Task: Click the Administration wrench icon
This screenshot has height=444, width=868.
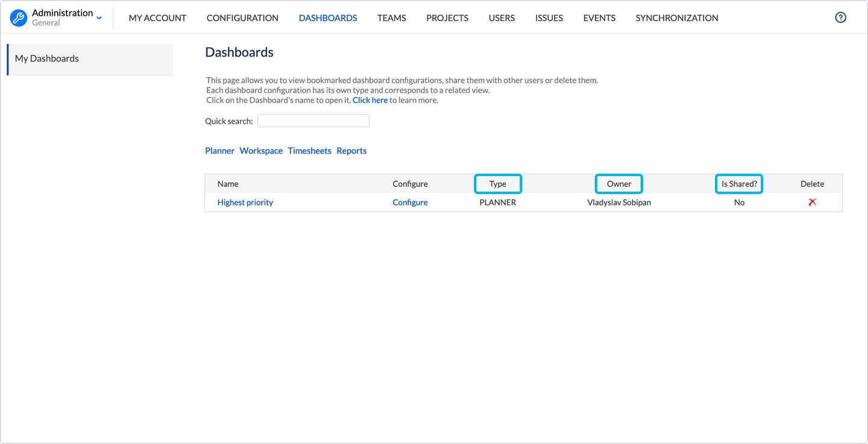Action: click(x=19, y=18)
